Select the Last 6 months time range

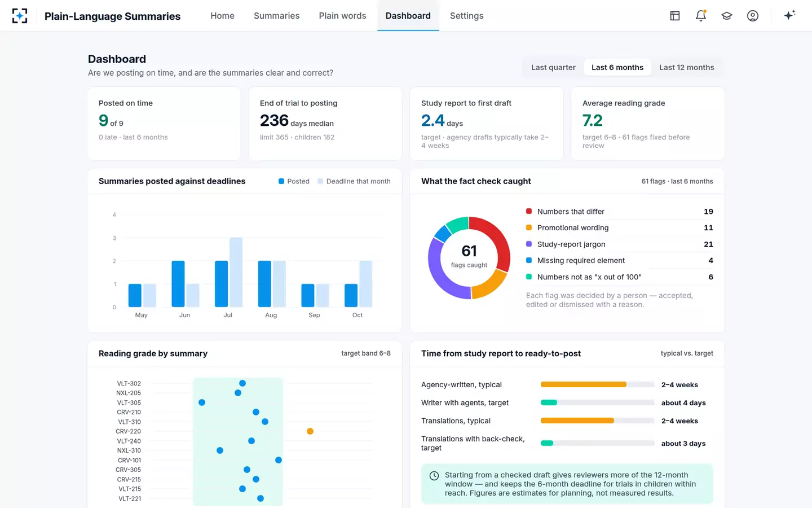[617, 67]
